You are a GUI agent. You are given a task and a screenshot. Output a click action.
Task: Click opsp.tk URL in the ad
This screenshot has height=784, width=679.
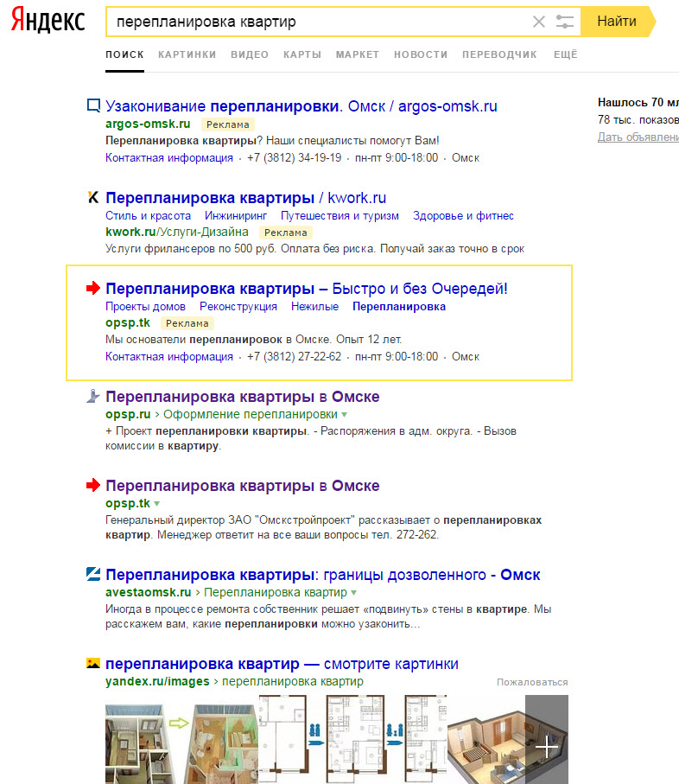click(x=128, y=323)
